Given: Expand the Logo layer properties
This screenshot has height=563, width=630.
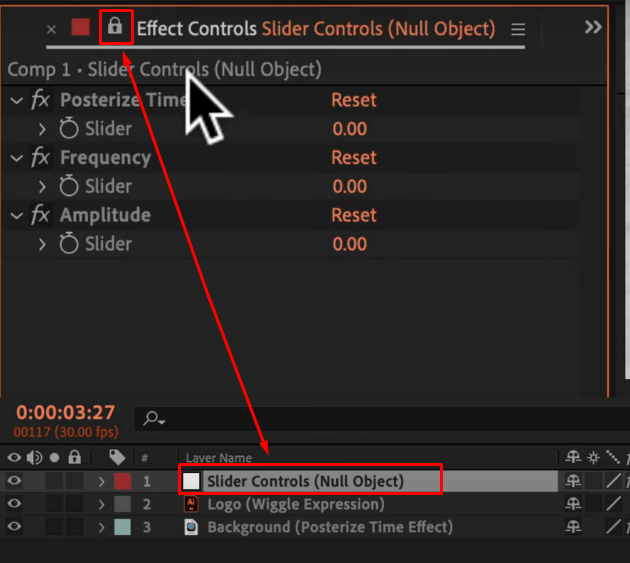Looking at the screenshot, I should point(101,504).
